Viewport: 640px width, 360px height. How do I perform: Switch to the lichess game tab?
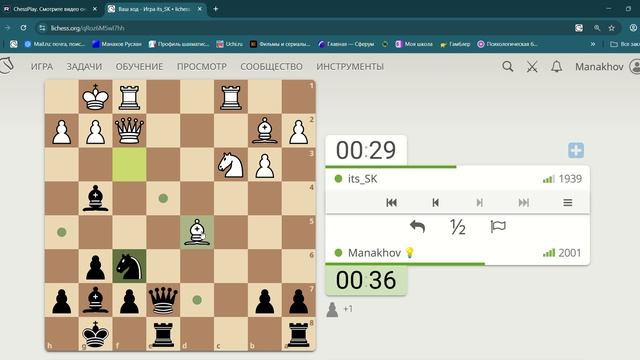[154, 9]
